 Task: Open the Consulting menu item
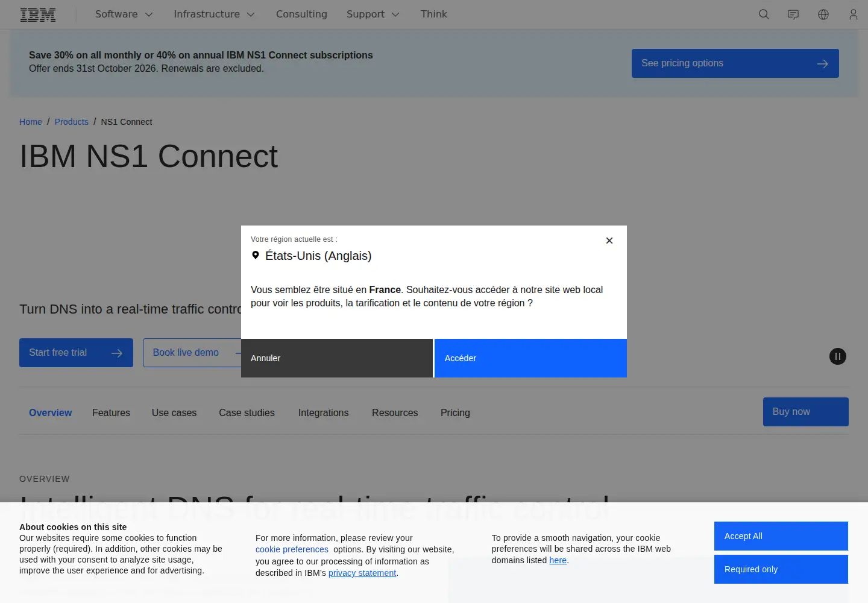pyautogui.click(x=301, y=14)
